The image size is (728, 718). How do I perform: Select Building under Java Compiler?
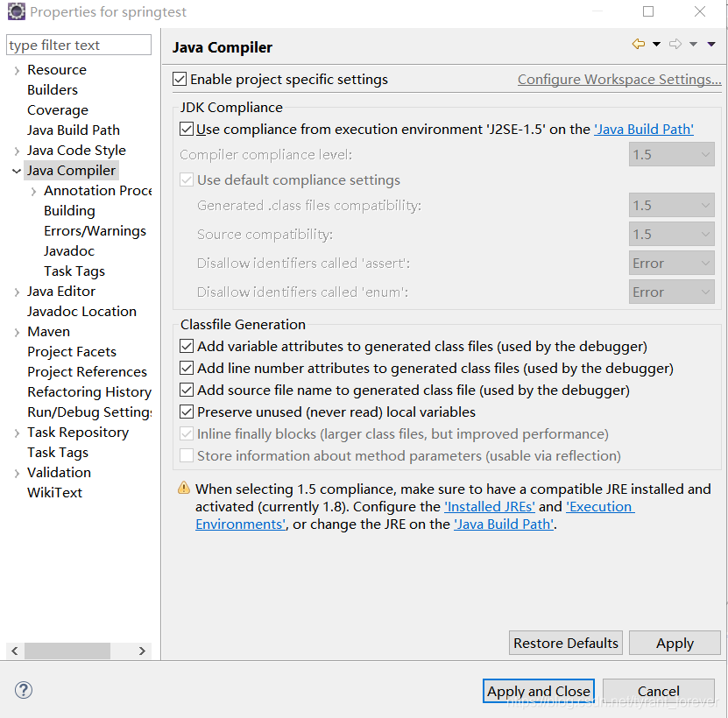coord(69,211)
